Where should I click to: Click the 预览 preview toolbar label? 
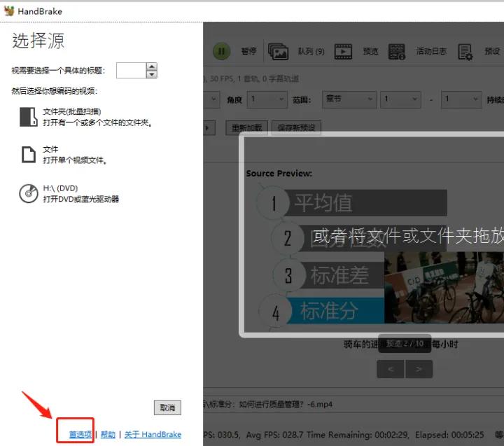(370, 51)
